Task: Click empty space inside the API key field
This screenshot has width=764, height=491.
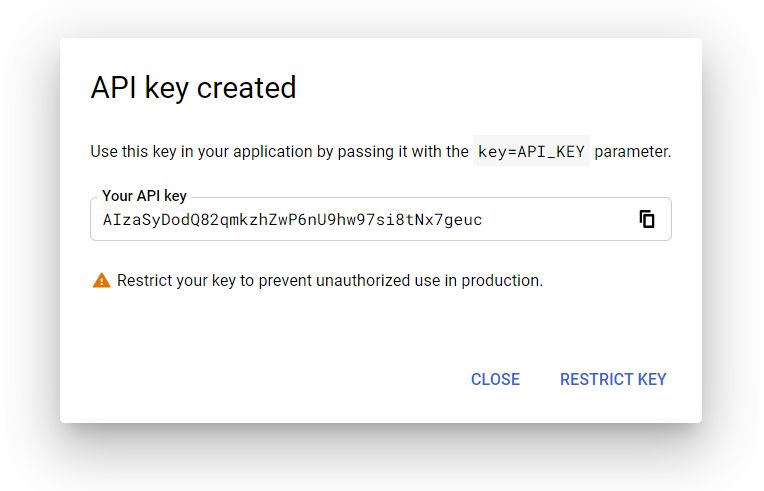Action: pyautogui.click(x=560, y=219)
